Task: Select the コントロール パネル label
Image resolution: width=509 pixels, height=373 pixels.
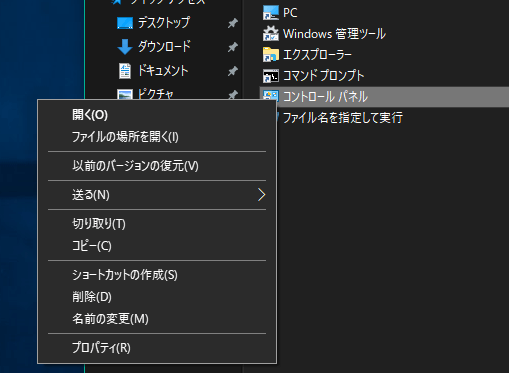Action: pyautogui.click(x=325, y=97)
